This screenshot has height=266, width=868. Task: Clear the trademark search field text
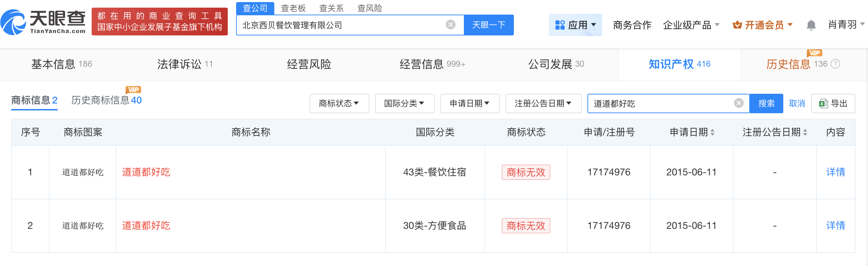pos(739,103)
